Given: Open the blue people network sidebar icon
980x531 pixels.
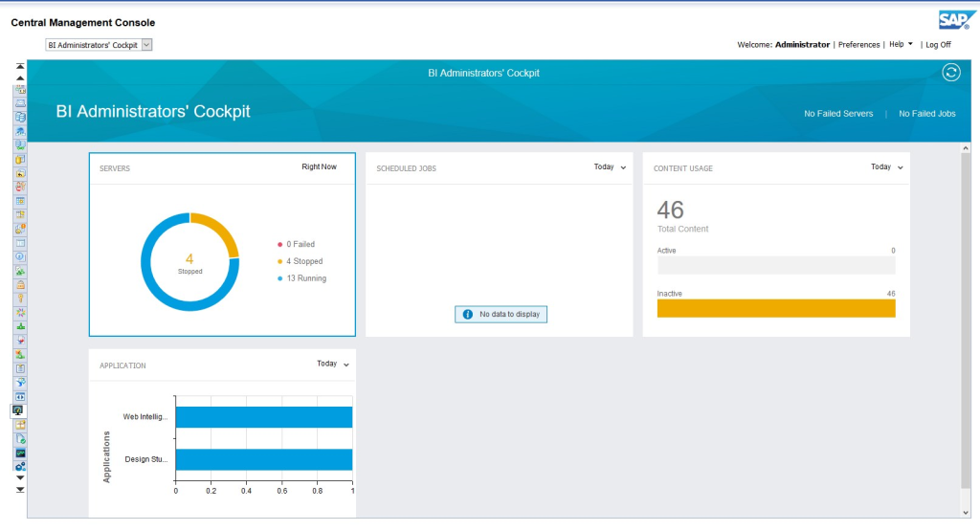Looking at the screenshot, I should [21, 131].
